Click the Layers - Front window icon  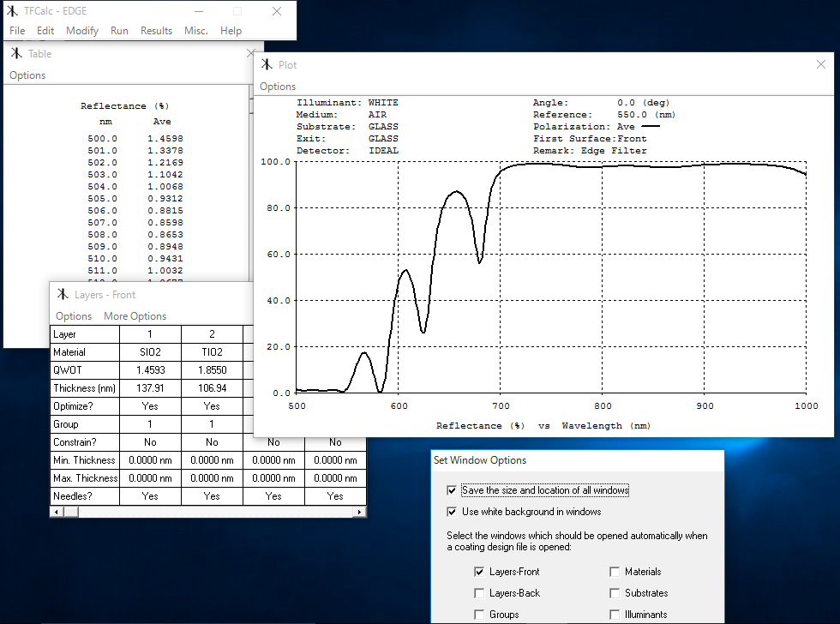tap(63, 295)
